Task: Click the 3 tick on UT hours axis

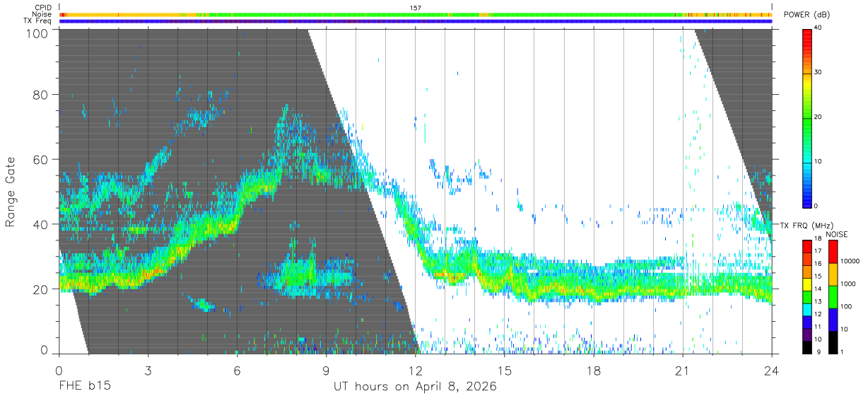Action: 148,371
